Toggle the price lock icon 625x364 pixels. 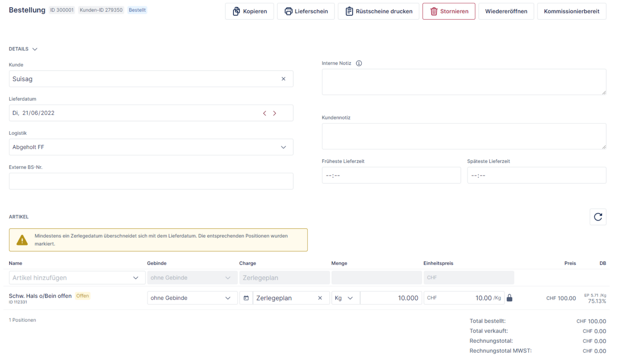pyautogui.click(x=509, y=298)
